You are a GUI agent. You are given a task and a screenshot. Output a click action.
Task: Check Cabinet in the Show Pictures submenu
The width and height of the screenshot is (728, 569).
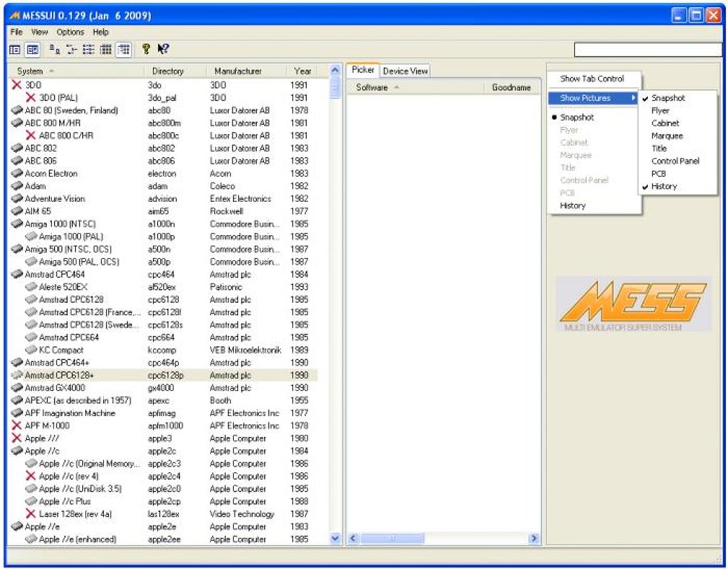[678, 123]
